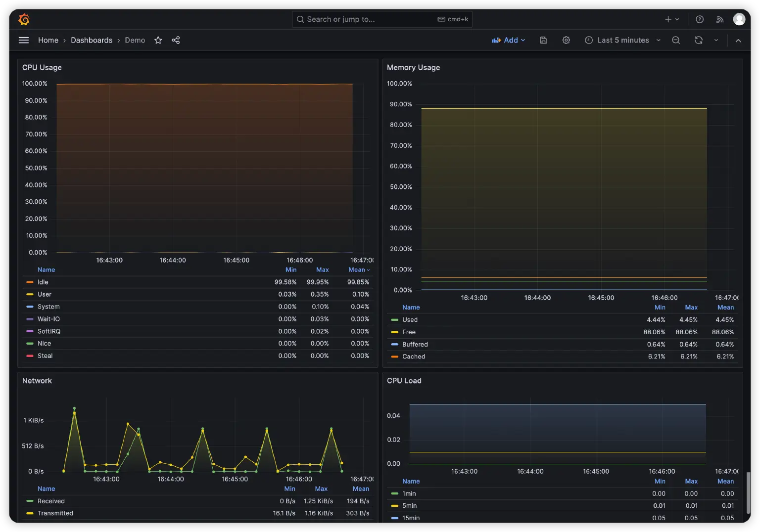This screenshot has height=532, width=760.
Task: Toggle Free series in Memory Usage legend
Action: [409, 332]
